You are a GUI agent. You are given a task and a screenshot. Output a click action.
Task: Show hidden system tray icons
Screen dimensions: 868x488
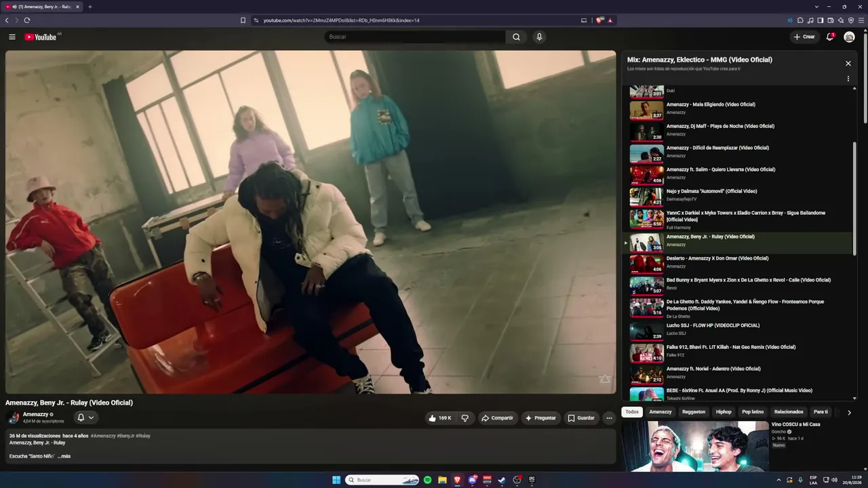click(778, 480)
